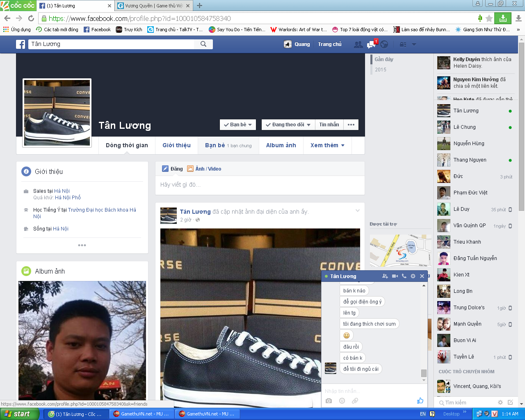Click the Hãy viết gì đó post field

pyautogui.click(x=260, y=185)
